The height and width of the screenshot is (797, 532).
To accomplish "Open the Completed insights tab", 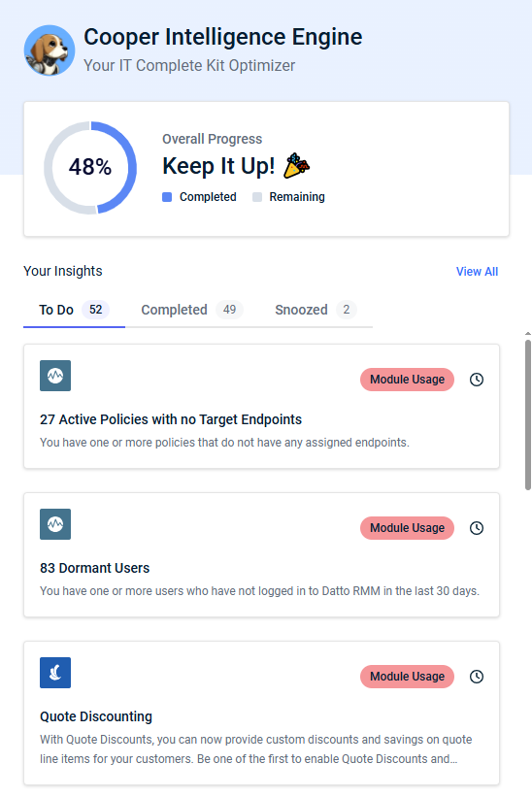I will (192, 310).
